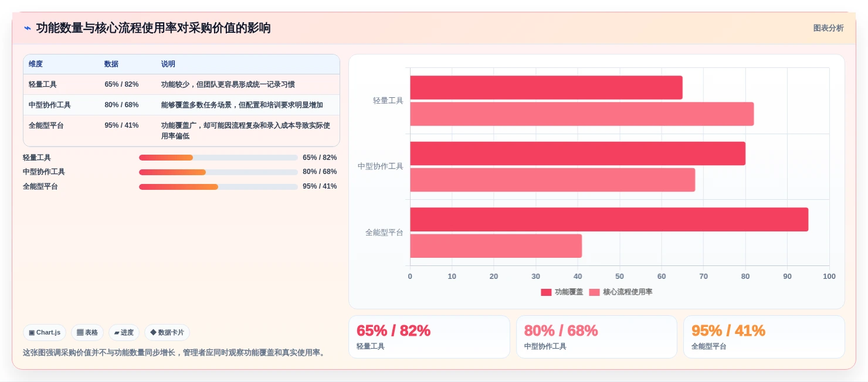Viewport: 868px width, 382px height.
Task: Select the Chart.js tag chip
Action: tap(45, 333)
